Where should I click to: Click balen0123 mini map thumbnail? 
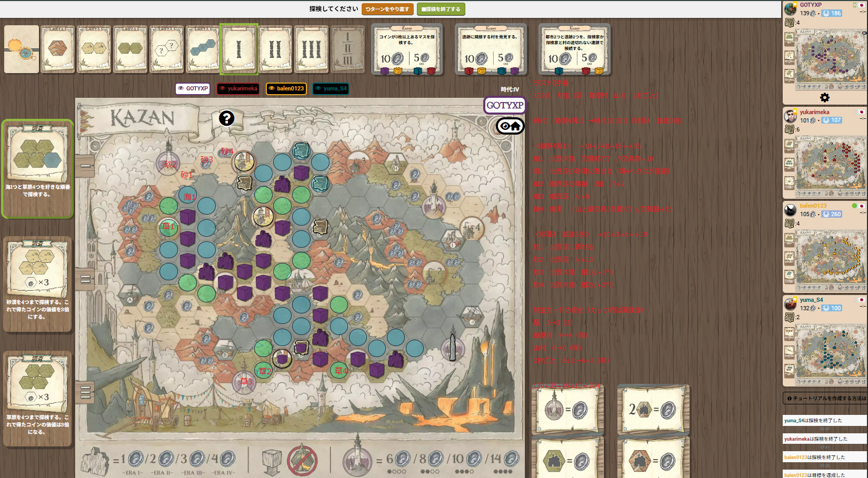click(831, 260)
